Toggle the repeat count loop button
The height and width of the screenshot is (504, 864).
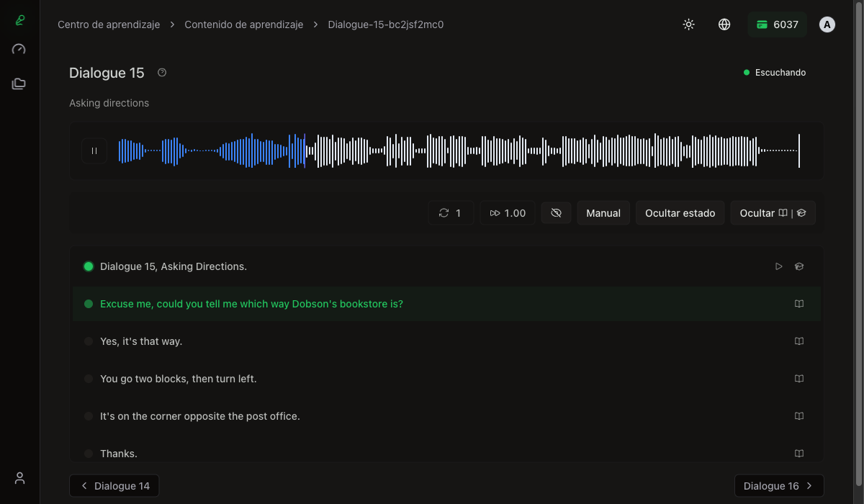point(451,213)
